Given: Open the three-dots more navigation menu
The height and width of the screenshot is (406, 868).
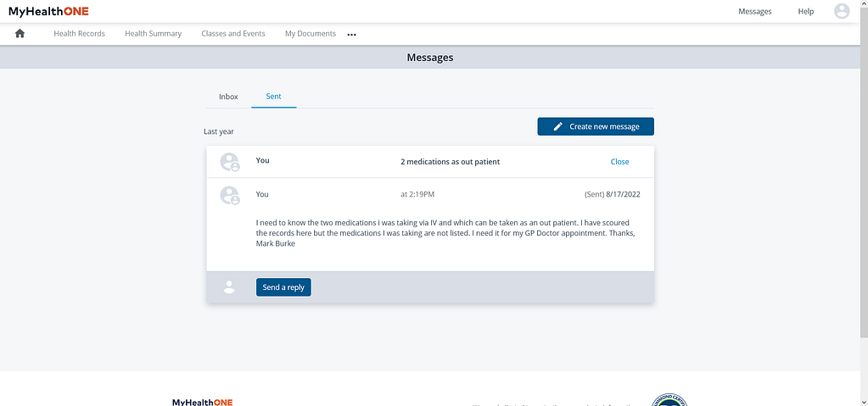Looking at the screenshot, I should pyautogui.click(x=351, y=34).
